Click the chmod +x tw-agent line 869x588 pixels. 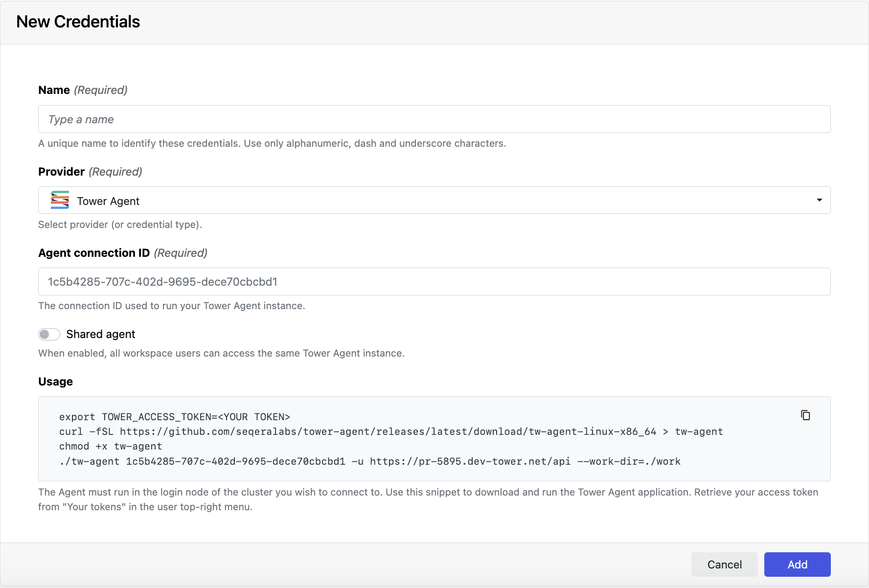(x=110, y=446)
